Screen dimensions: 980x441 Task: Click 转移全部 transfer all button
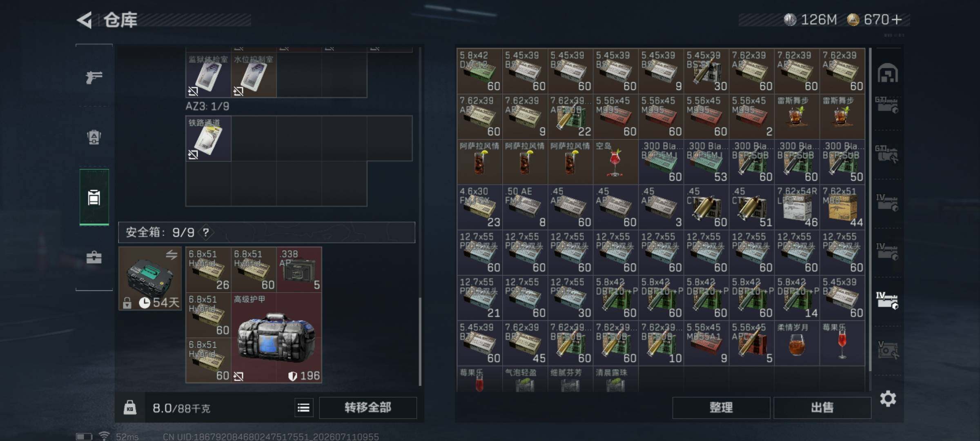(x=367, y=408)
